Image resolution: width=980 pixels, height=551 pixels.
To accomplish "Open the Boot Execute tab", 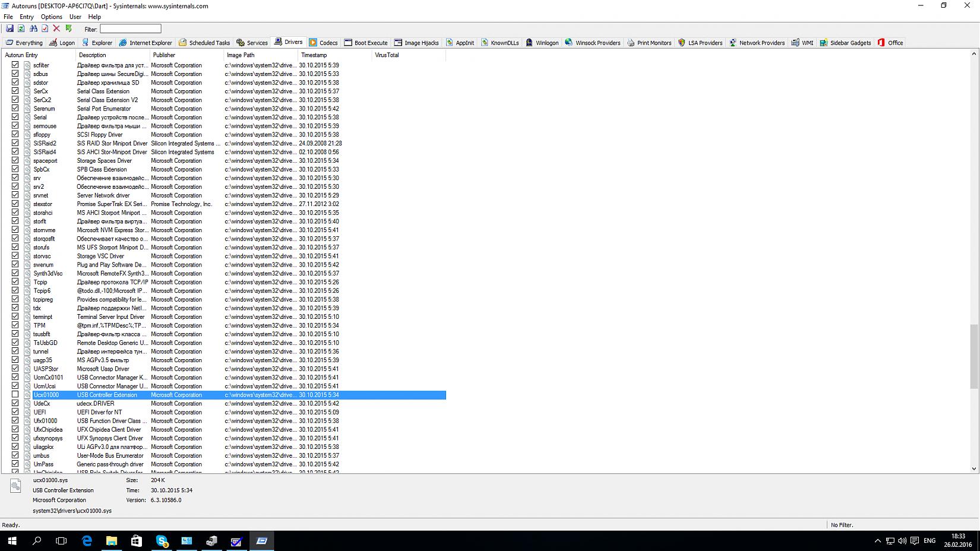I will coord(366,43).
